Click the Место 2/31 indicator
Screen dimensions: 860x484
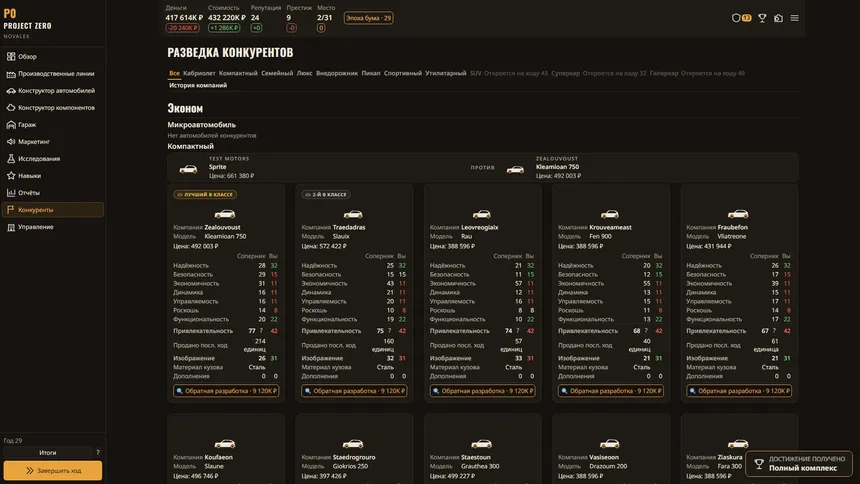tap(325, 18)
